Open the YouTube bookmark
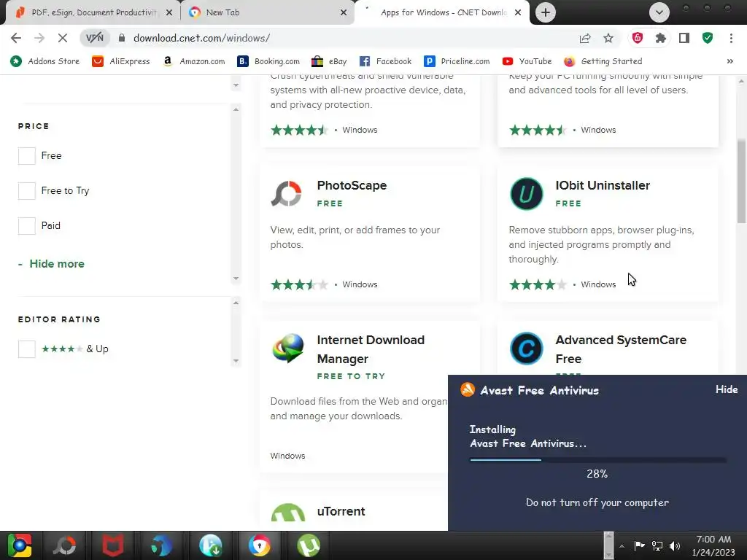 [527, 61]
